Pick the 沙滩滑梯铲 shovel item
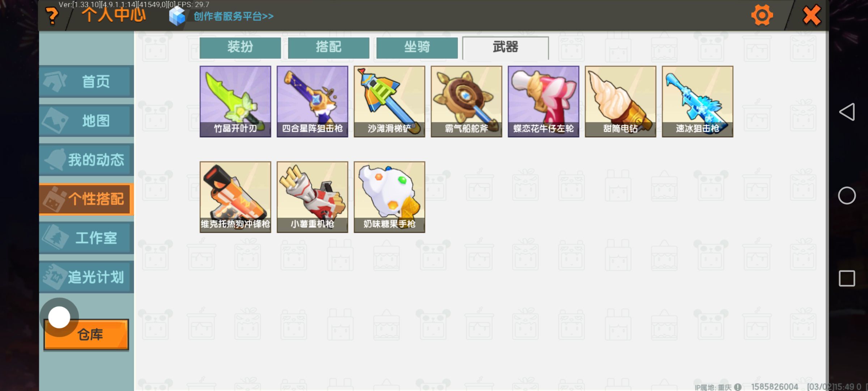 390,101
